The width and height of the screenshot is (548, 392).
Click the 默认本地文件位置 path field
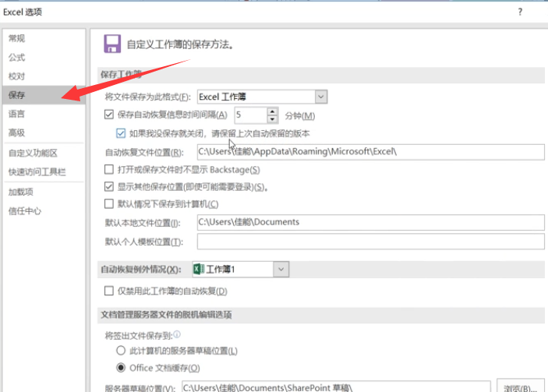[370, 222]
